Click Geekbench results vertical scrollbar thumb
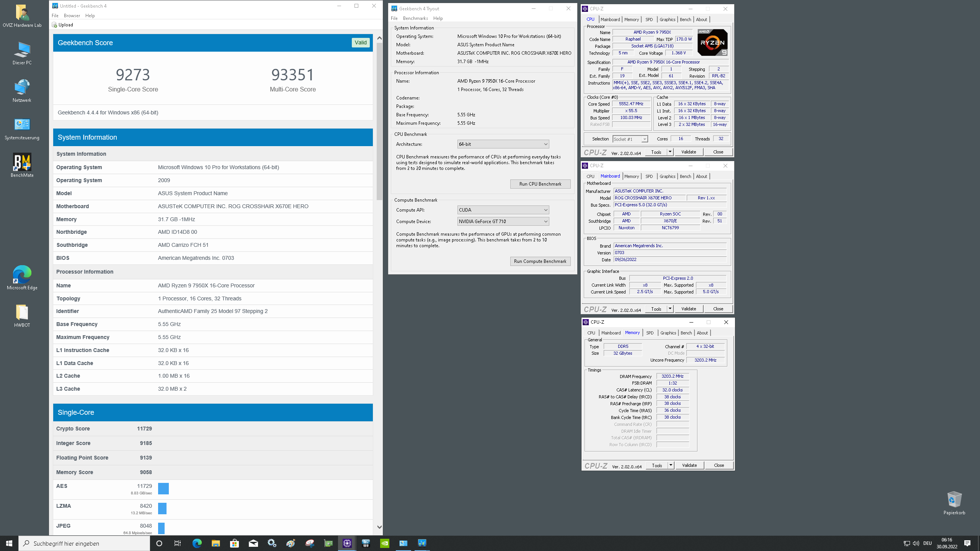Screen dimensions: 980x551 379,121
